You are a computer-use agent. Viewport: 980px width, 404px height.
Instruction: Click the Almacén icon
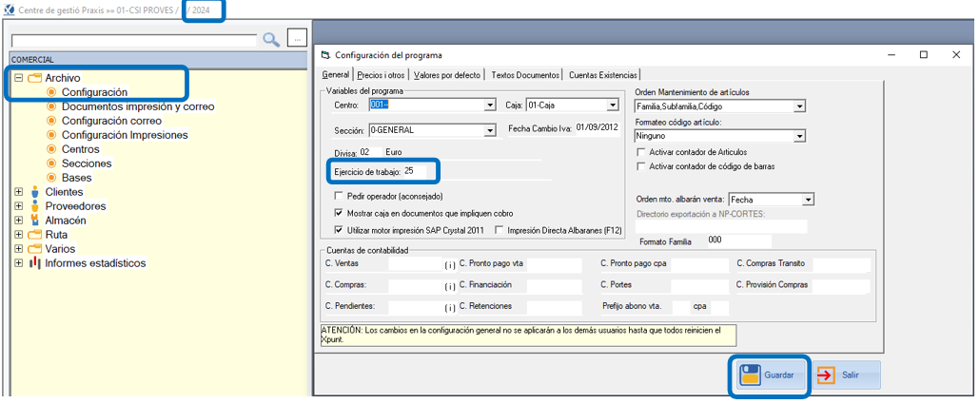34,221
